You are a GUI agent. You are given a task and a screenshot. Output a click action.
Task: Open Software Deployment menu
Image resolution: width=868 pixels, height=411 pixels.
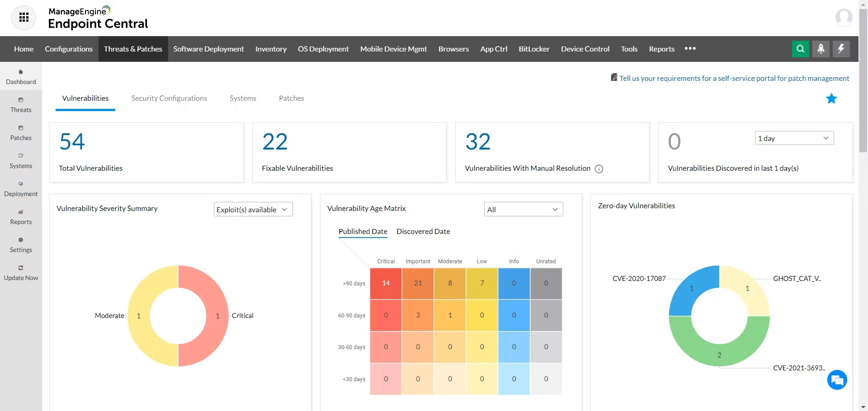coord(208,49)
